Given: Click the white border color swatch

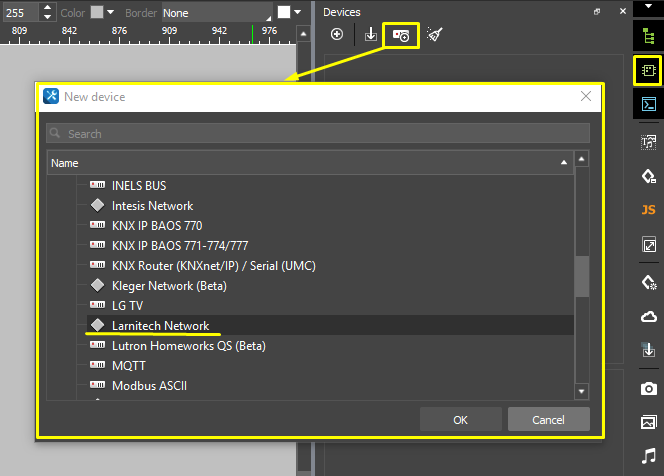Looking at the screenshot, I should 284,13.
